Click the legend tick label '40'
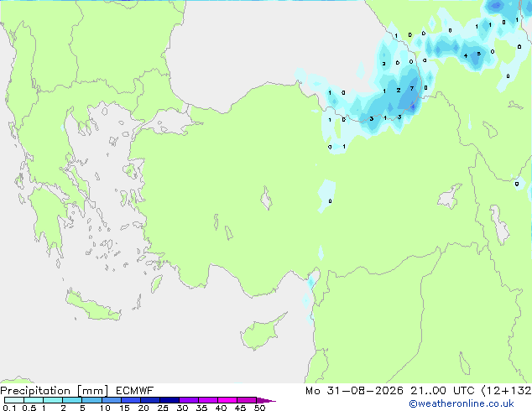Screen dimensions: 532x411 (221, 408)
